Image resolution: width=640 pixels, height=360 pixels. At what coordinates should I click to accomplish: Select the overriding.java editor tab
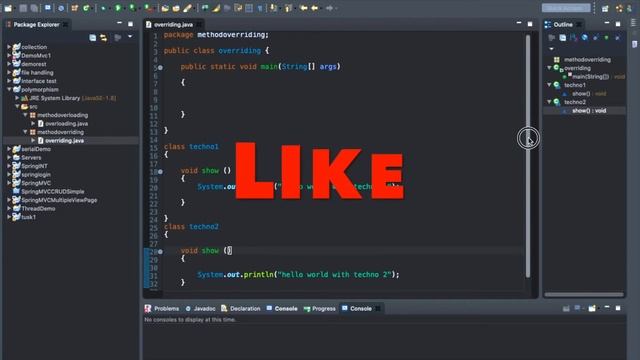click(173, 24)
